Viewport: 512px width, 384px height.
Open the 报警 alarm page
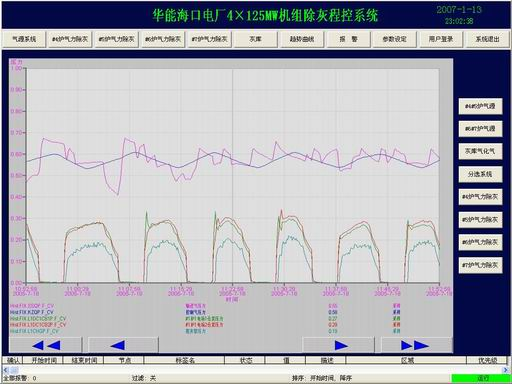point(348,39)
